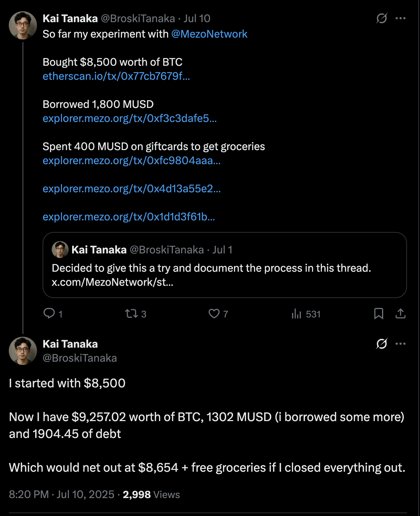Bookmark the first tweet

378,314
